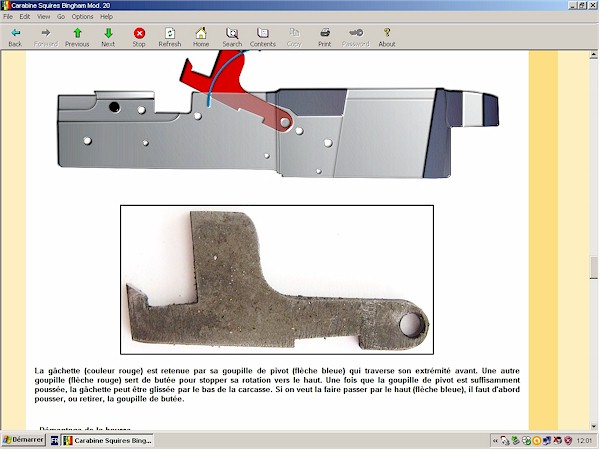
Task: Click the paragraph beginning 'La gâchette'
Action: (277, 385)
